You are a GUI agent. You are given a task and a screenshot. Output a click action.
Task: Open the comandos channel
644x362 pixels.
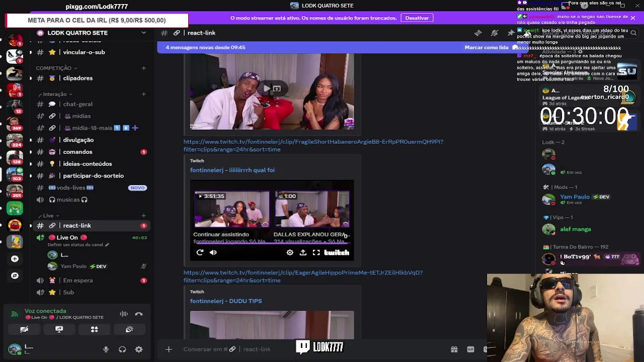pos(91,152)
